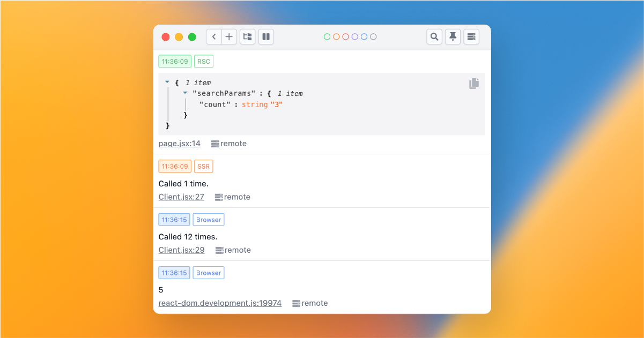This screenshot has width=644, height=338.
Task: Toggle the green log level filter circle
Action: (x=327, y=36)
